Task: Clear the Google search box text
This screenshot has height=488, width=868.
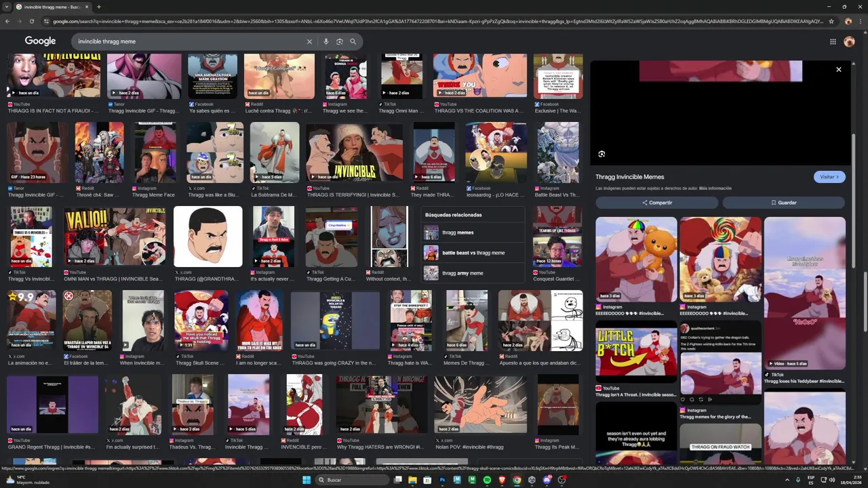Action: (309, 41)
